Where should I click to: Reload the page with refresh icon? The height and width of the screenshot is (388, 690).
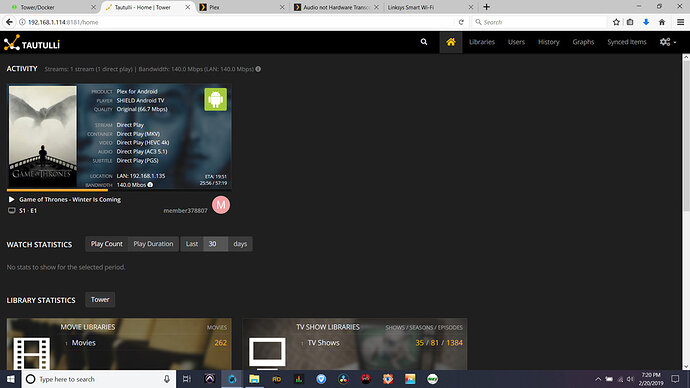(x=461, y=22)
